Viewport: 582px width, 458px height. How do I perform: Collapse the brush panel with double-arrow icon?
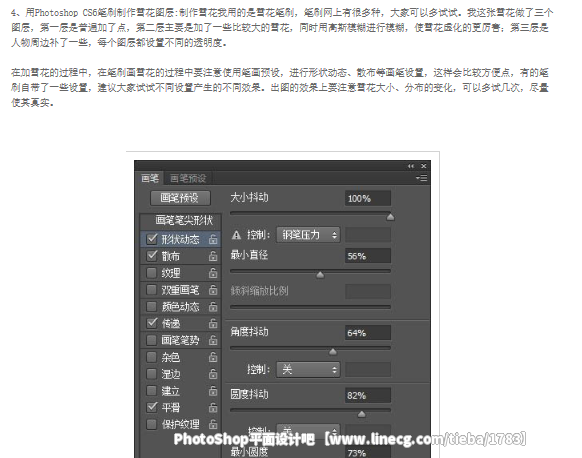coord(411,166)
